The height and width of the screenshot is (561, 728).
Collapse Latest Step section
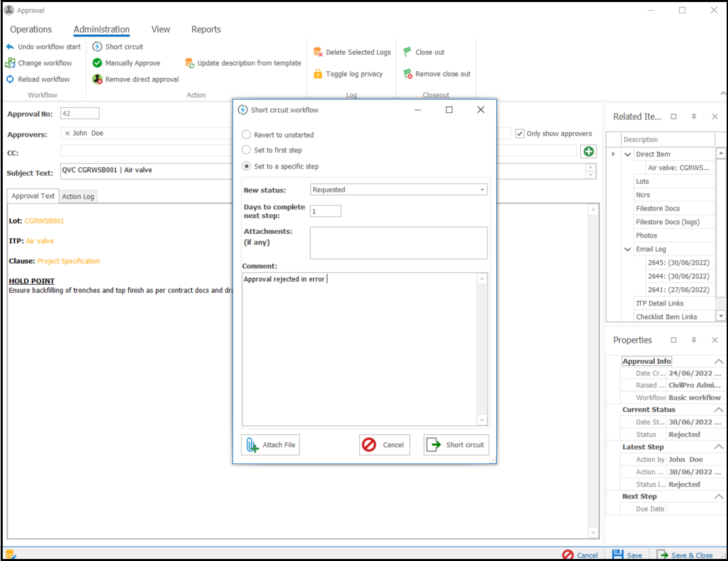[x=719, y=447]
